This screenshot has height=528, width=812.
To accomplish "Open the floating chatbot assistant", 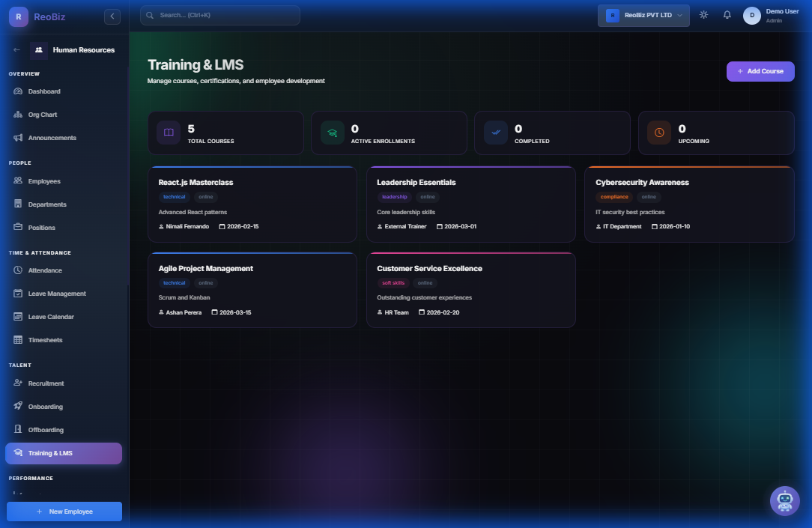I will [x=785, y=501].
